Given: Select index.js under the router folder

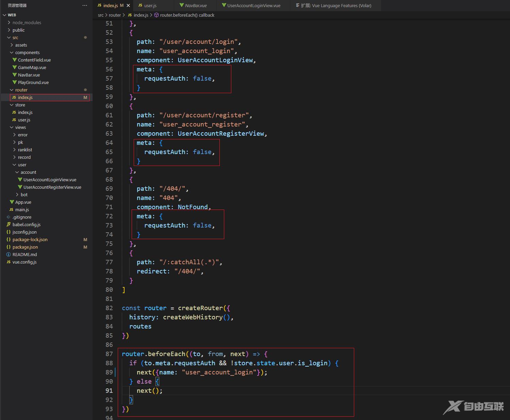Looking at the screenshot, I should coord(25,97).
